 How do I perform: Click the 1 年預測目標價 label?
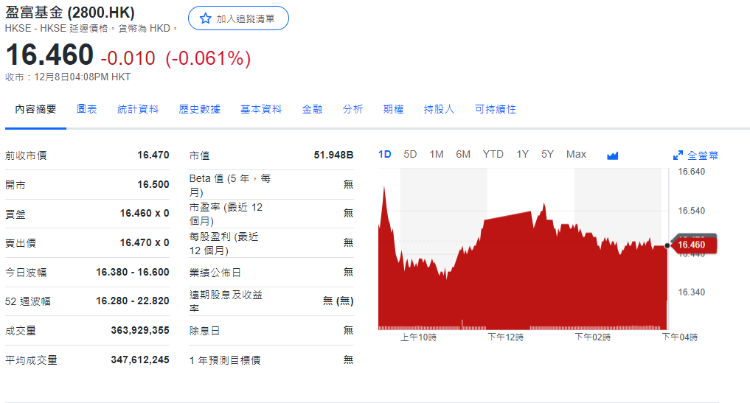[x=225, y=360]
